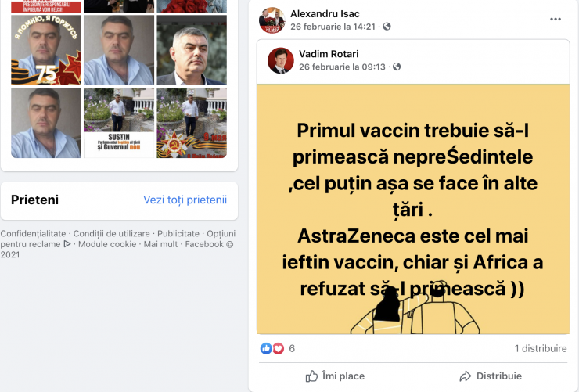Click the red heart reaction icon

point(278,348)
